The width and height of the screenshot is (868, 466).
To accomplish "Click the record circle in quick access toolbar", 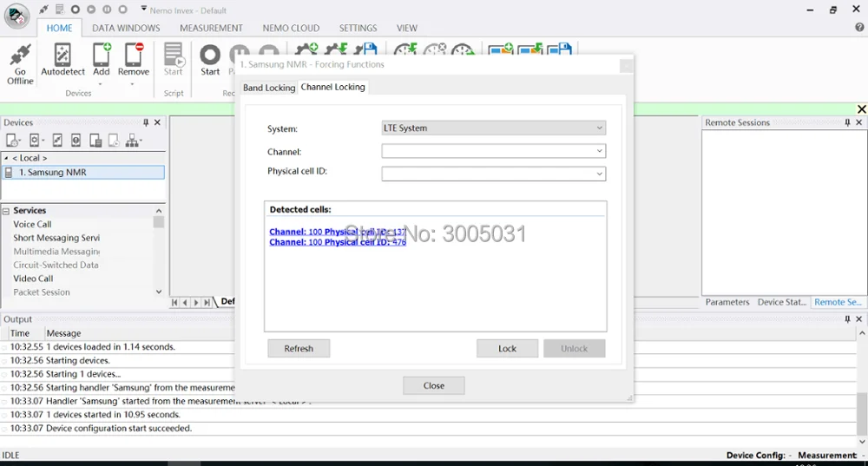I will tap(76, 10).
